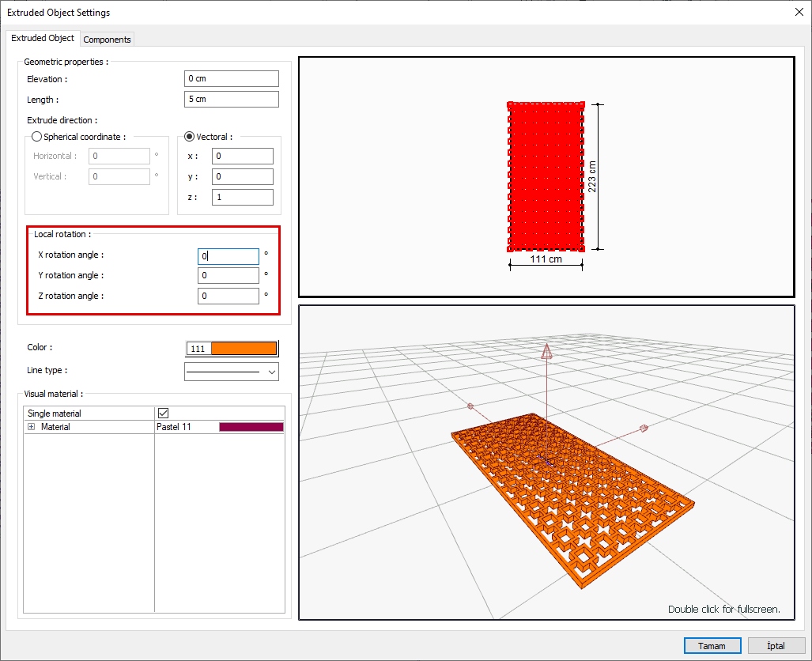Select the Spherical coordinate radio button
The width and height of the screenshot is (812, 661).
point(36,137)
